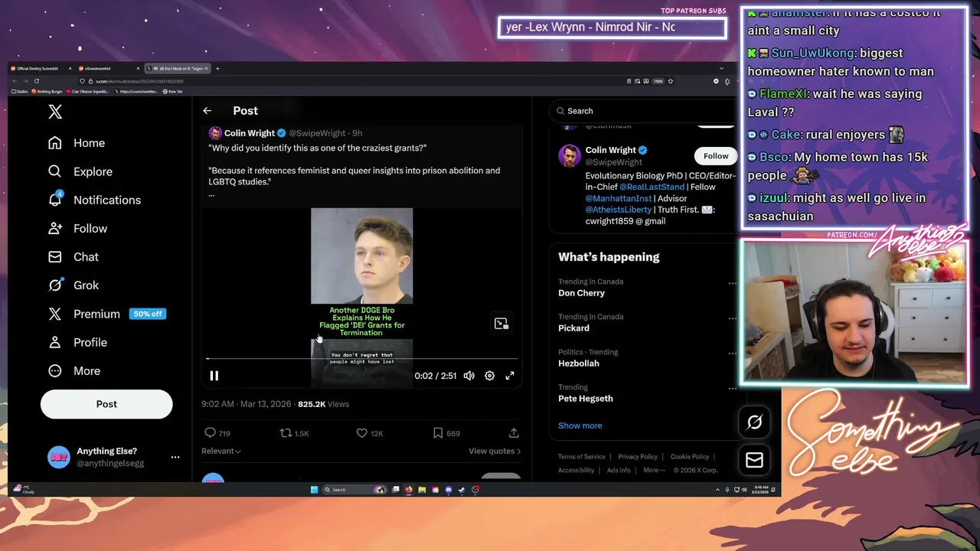Open more options for Hezbollah trend
The image size is (980, 551).
pos(732,354)
